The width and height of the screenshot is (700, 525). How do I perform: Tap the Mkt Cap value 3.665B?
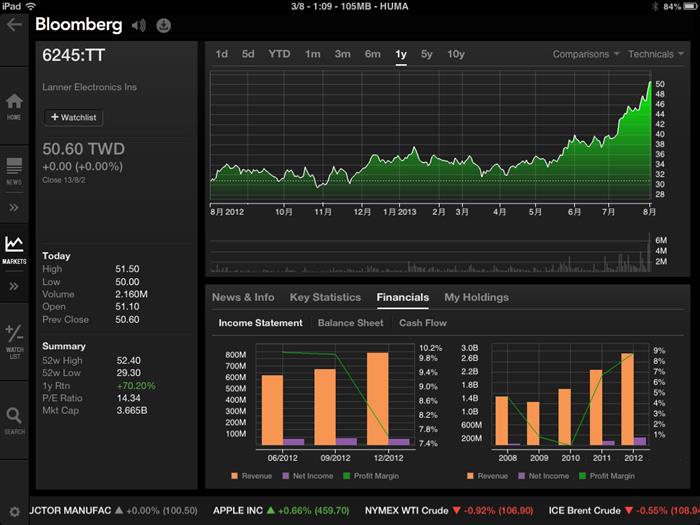pyautogui.click(x=132, y=410)
